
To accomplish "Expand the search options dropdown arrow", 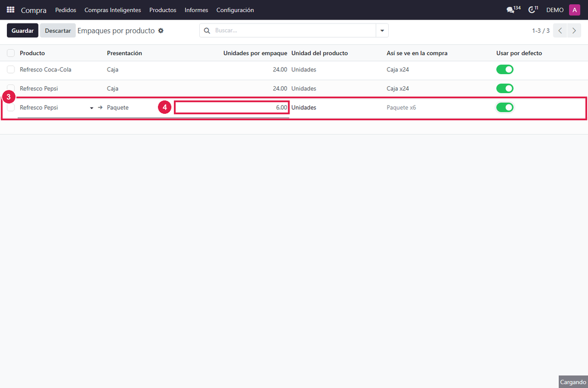I will pos(382,31).
